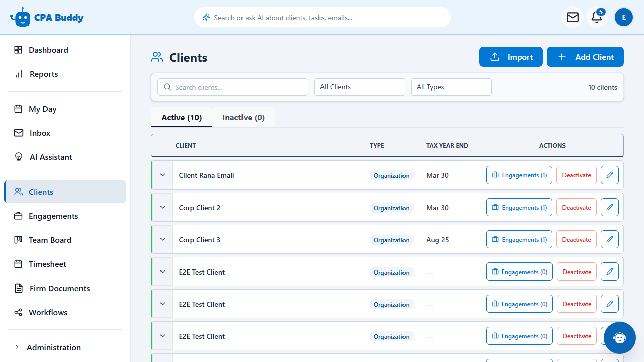Click the AI Assistant lightbulb icon
The image size is (644, 362).
pyautogui.click(x=19, y=157)
